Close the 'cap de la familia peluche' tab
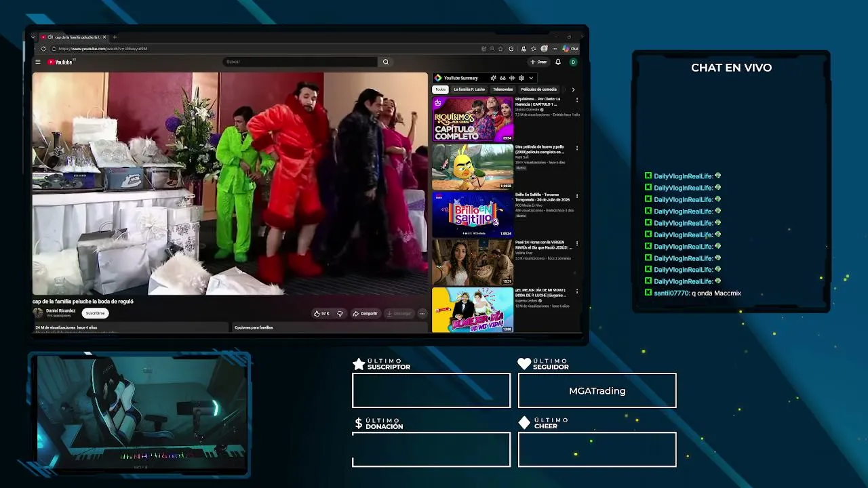Screen dimensions: 868x488 click(104, 37)
